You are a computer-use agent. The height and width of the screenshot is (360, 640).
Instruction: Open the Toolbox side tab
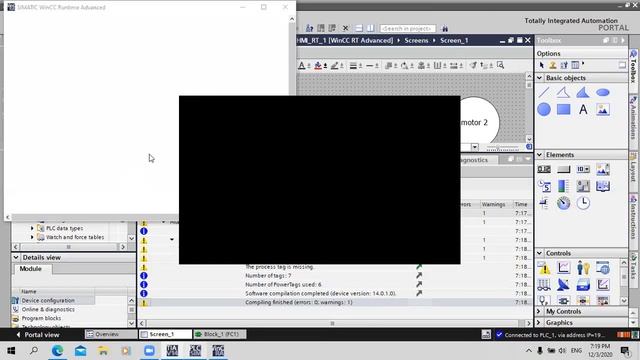(633, 66)
